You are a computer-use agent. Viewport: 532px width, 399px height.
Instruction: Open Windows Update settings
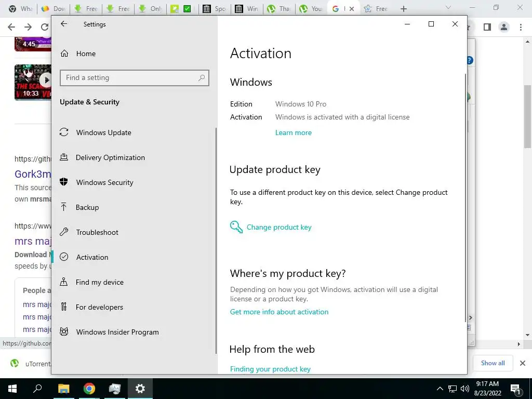click(103, 132)
